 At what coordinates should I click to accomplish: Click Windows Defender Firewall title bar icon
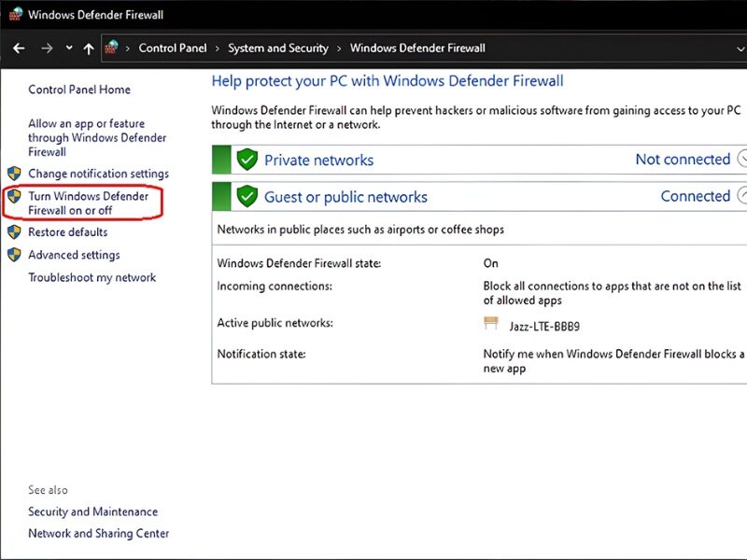(16, 14)
